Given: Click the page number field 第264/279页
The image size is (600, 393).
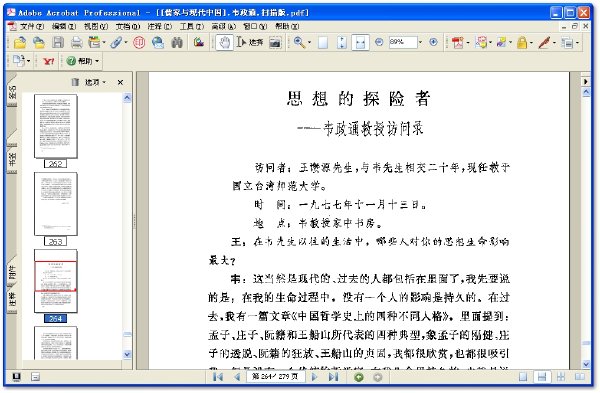Looking at the screenshot, I should coord(276,377).
